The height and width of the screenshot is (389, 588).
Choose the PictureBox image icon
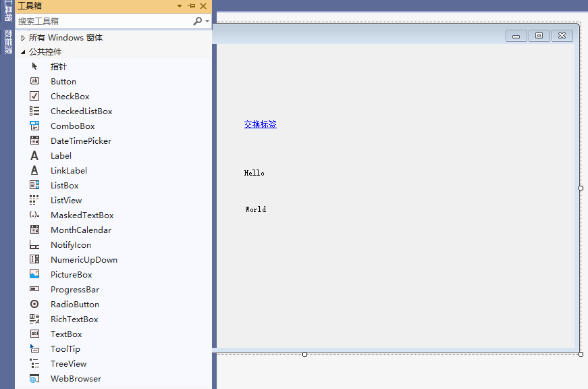pyautogui.click(x=34, y=274)
